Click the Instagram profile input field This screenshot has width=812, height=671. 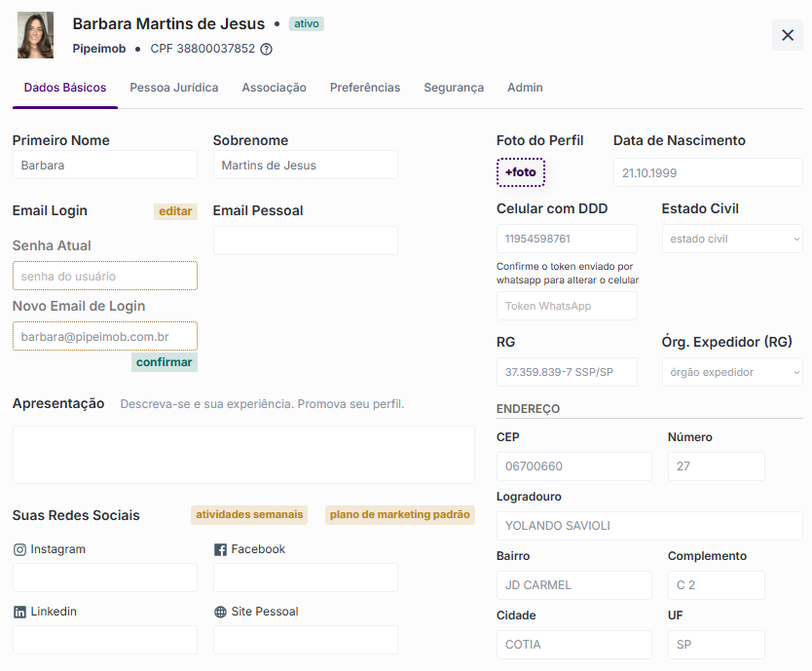(x=105, y=578)
